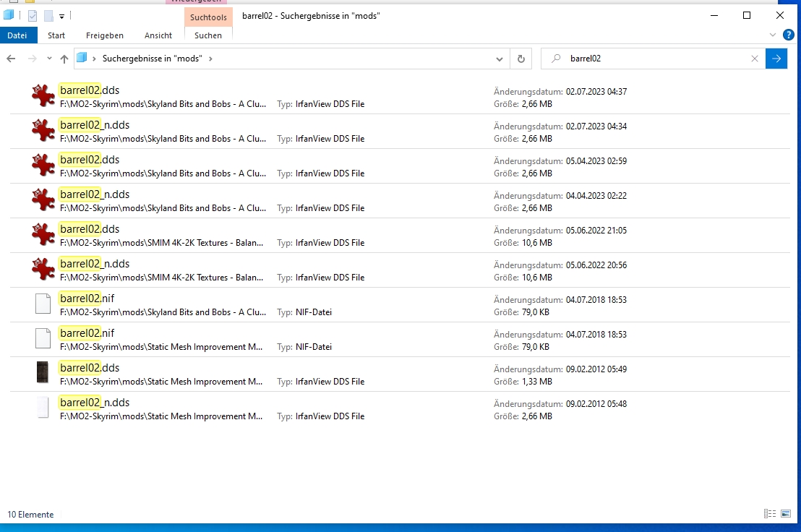
Task: Select barrel02.dds sized 1,33 MB
Action: [400, 374]
